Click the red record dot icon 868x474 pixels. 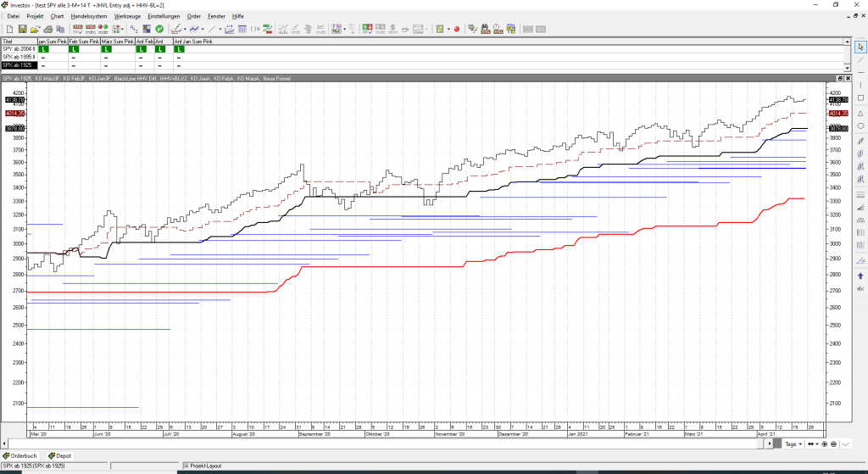pos(456,29)
